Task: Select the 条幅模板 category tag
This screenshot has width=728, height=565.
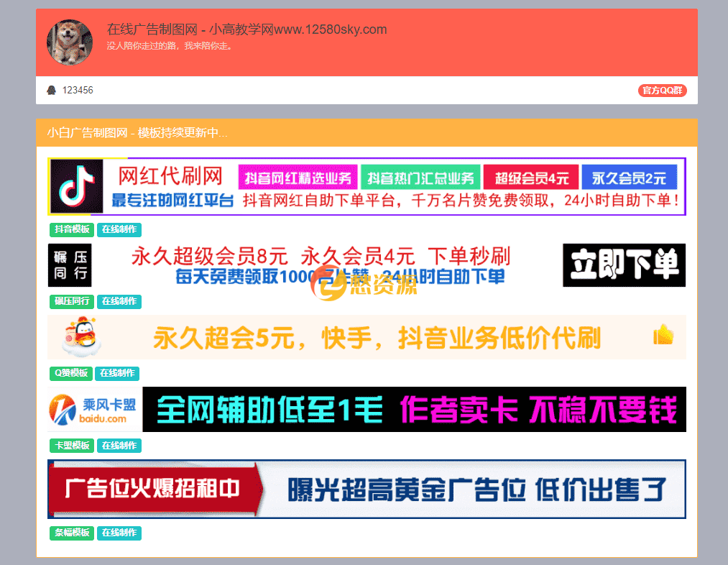Action: [71, 533]
